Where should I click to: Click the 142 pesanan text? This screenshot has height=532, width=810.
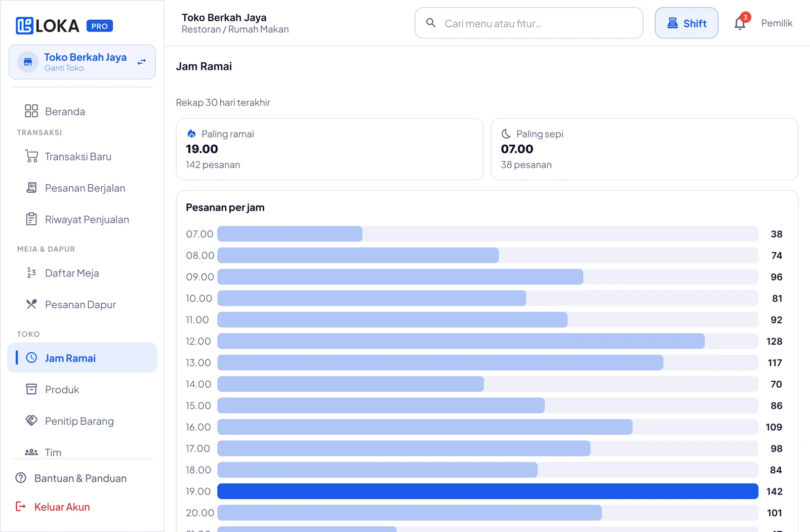213,165
